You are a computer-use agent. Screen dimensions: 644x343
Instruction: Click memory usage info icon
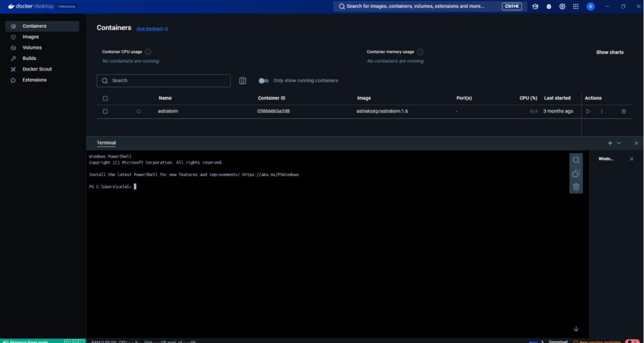tap(420, 52)
